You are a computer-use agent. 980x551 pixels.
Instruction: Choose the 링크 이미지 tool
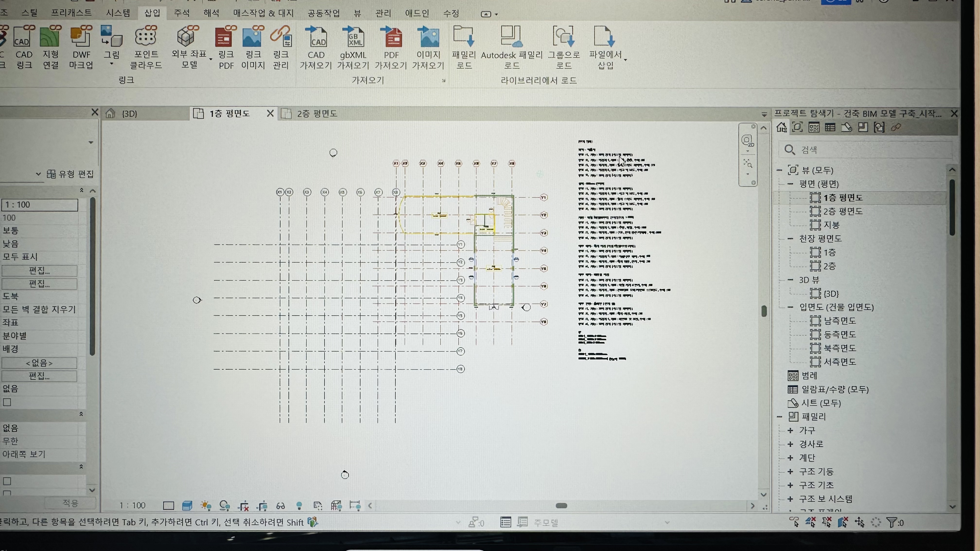pyautogui.click(x=253, y=48)
